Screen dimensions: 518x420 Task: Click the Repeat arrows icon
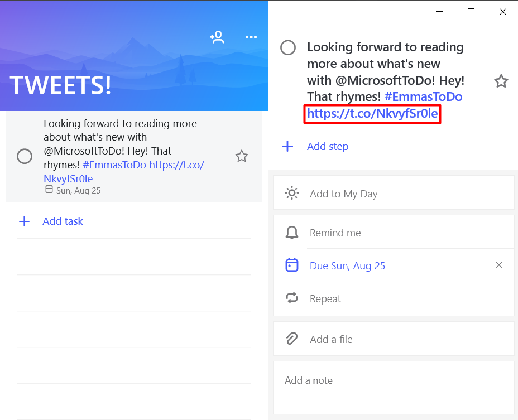[291, 298]
